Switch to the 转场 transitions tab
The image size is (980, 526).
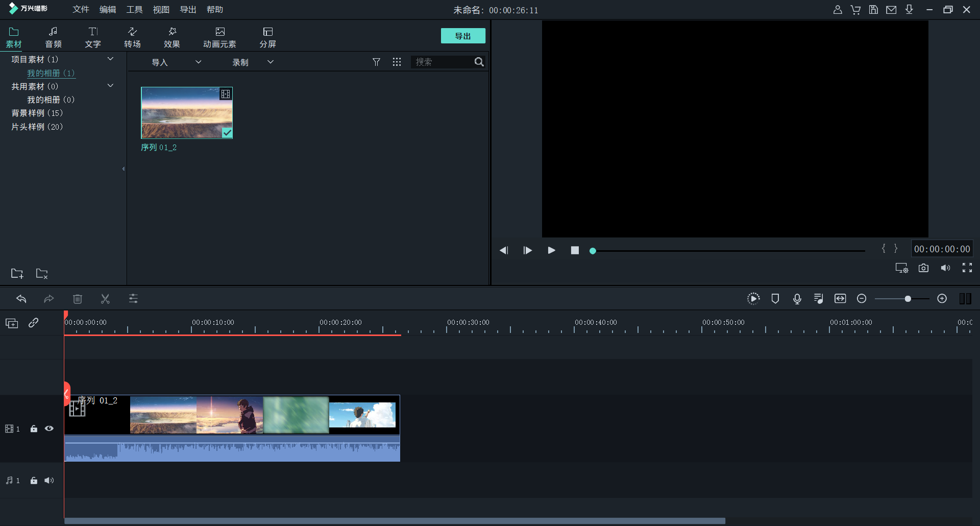pyautogui.click(x=132, y=37)
